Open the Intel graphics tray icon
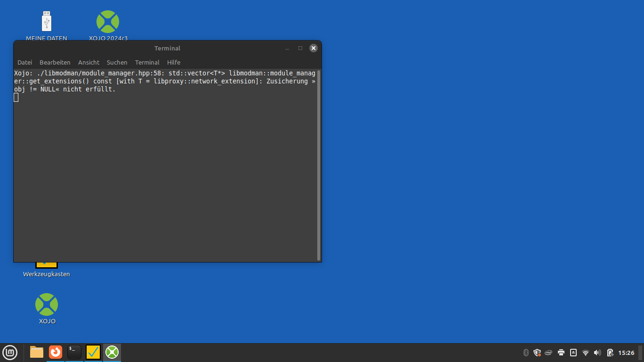Viewport: 644px width, 362px height. click(548, 353)
